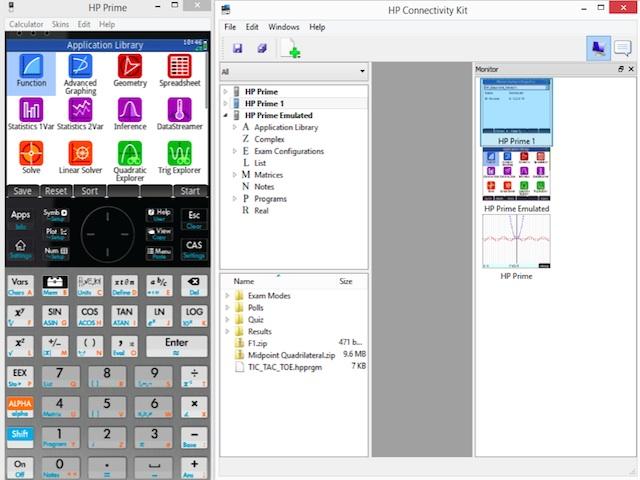Screen dimensions: 640x480
Task: Launch the Geometry app icon
Action: (130, 71)
